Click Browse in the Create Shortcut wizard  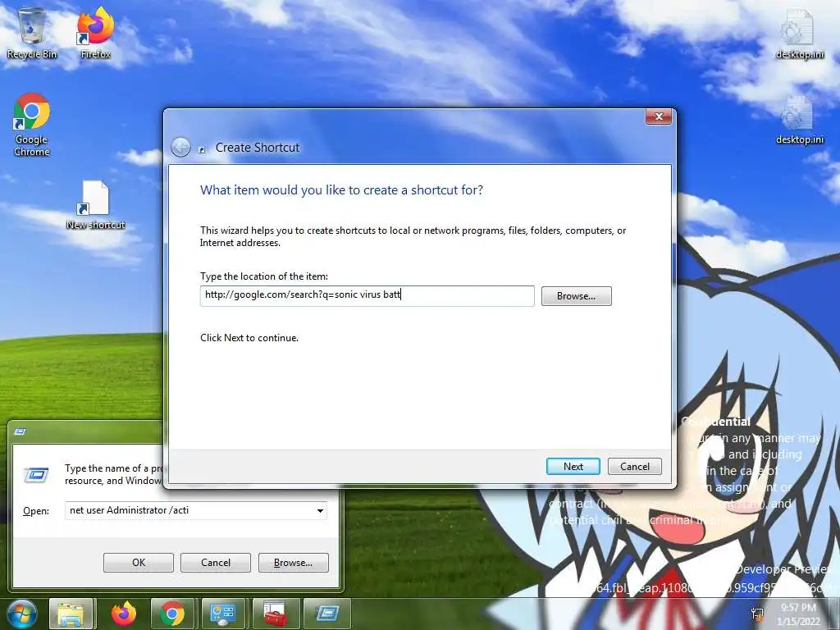click(576, 295)
